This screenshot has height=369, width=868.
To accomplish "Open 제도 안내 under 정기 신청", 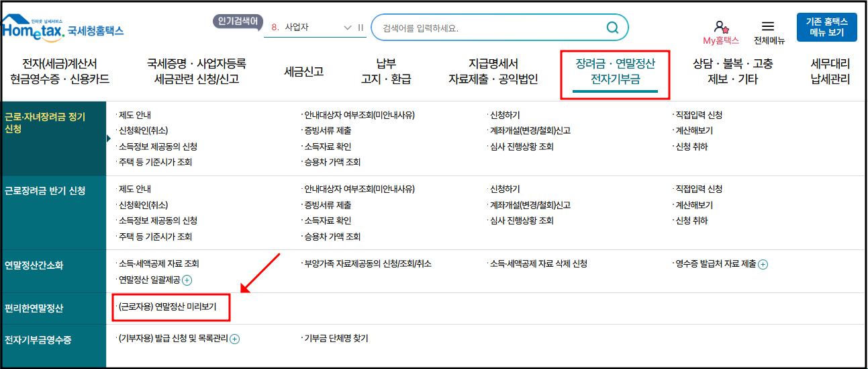I will 135,116.
